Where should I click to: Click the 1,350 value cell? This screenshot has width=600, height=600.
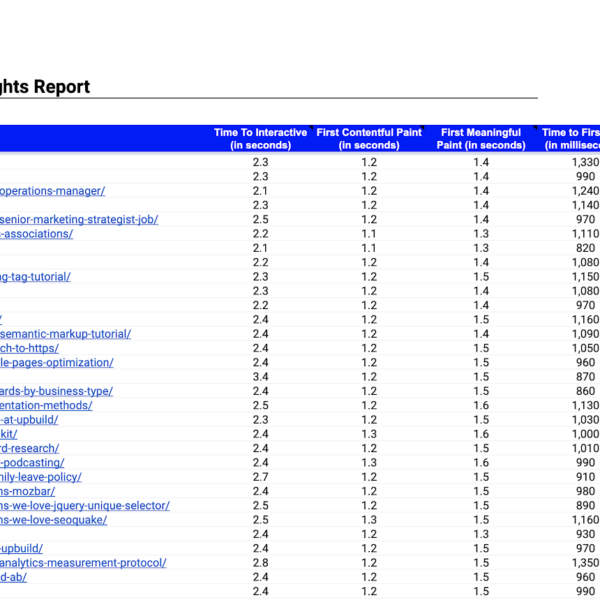pyautogui.click(x=584, y=563)
